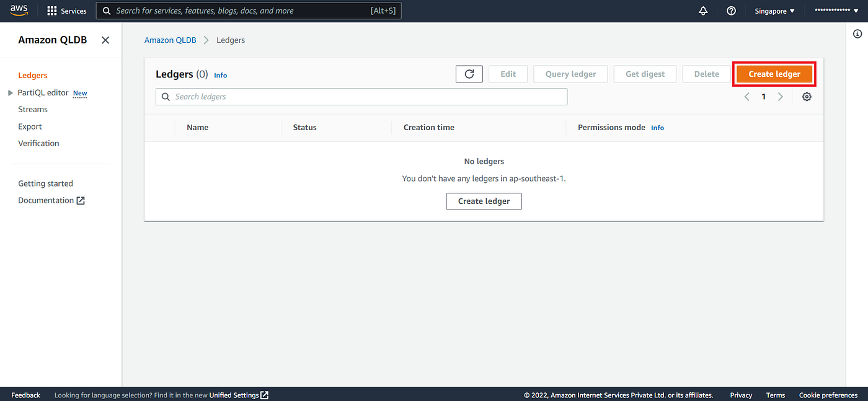Open the Singapore region selector
The height and width of the screenshot is (401, 868).
(773, 11)
